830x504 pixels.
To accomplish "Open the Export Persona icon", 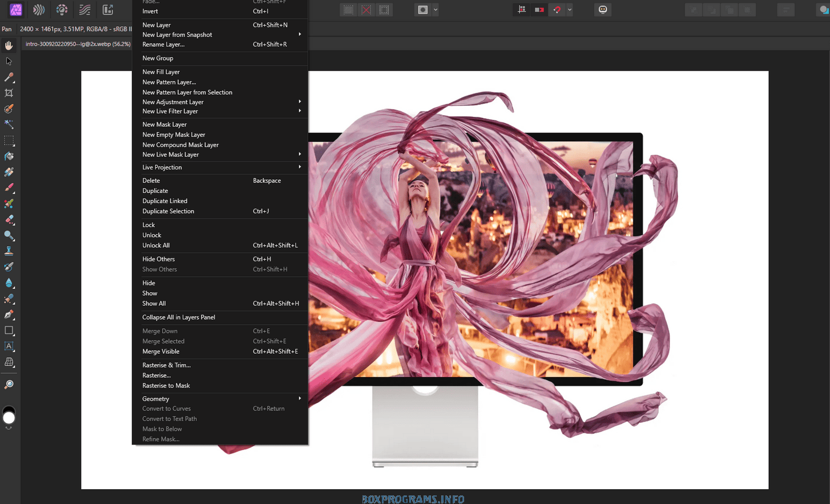I will [107, 10].
